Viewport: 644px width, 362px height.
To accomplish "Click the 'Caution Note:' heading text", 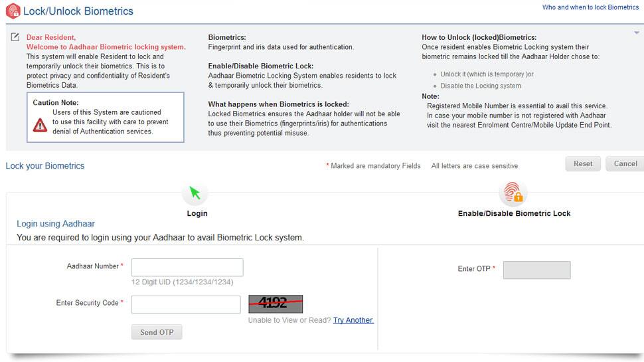I will (x=56, y=103).
